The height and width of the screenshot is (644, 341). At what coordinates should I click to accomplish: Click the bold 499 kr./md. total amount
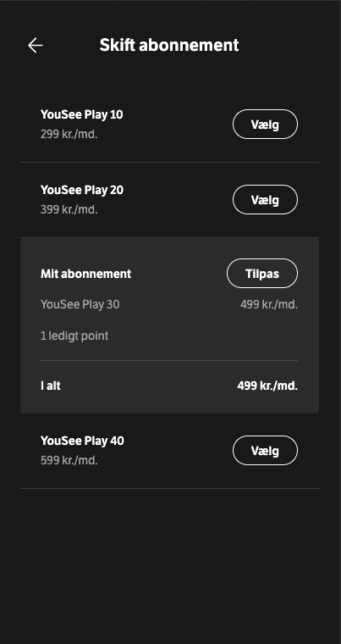[267, 386]
